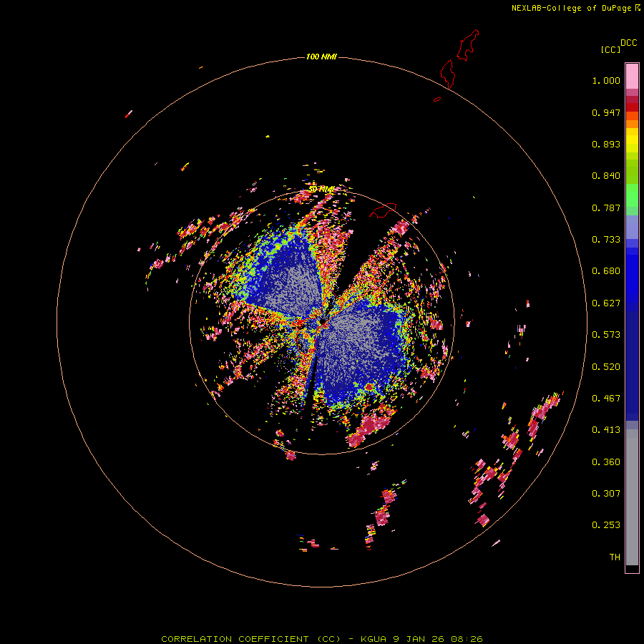
Task: Select the 0.787 scale value
Action: pos(606,208)
